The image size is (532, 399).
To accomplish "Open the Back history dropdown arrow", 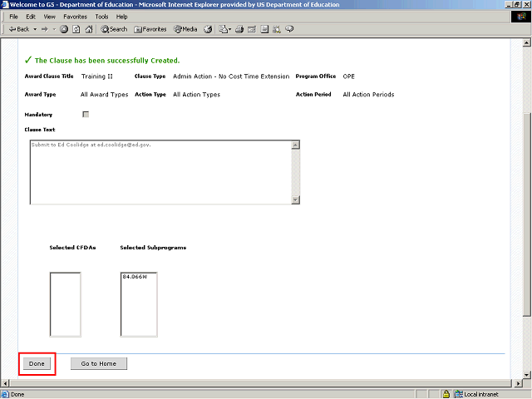I will [35, 30].
